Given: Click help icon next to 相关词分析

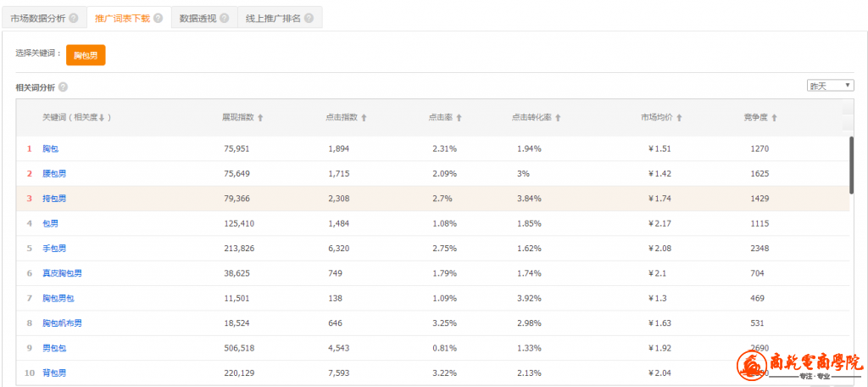Looking at the screenshot, I should pyautogui.click(x=64, y=87).
